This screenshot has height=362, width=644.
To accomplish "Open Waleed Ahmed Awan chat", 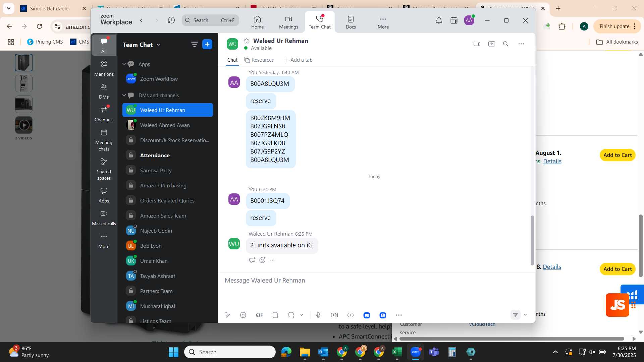I will pyautogui.click(x=168, y=125).
